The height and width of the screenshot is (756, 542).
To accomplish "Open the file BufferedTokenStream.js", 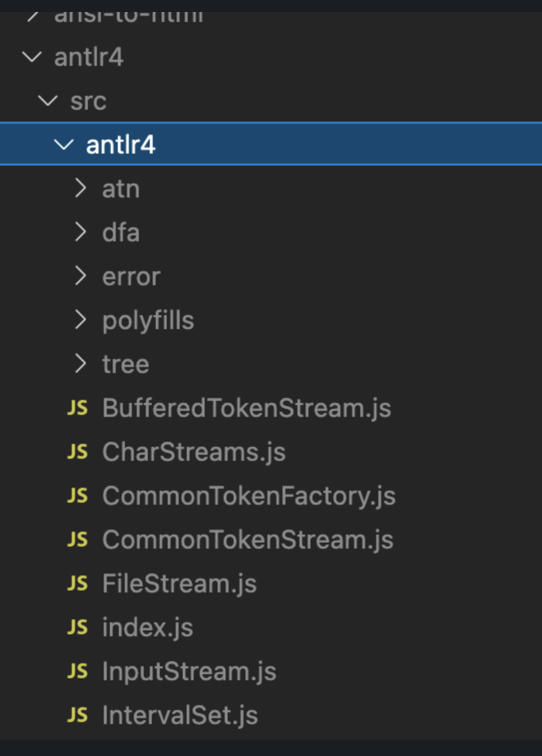I will click(x=247, y=408).
